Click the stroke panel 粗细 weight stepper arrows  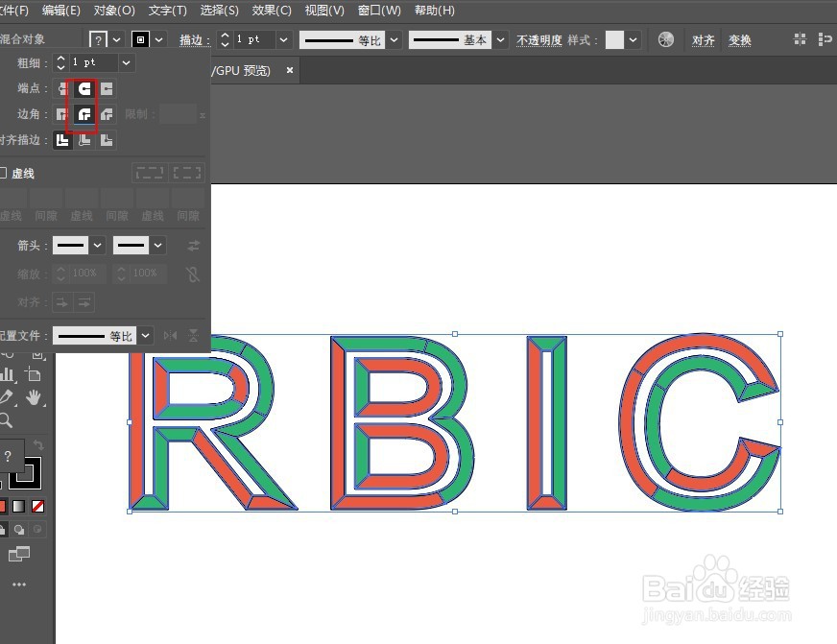point(60,62)
